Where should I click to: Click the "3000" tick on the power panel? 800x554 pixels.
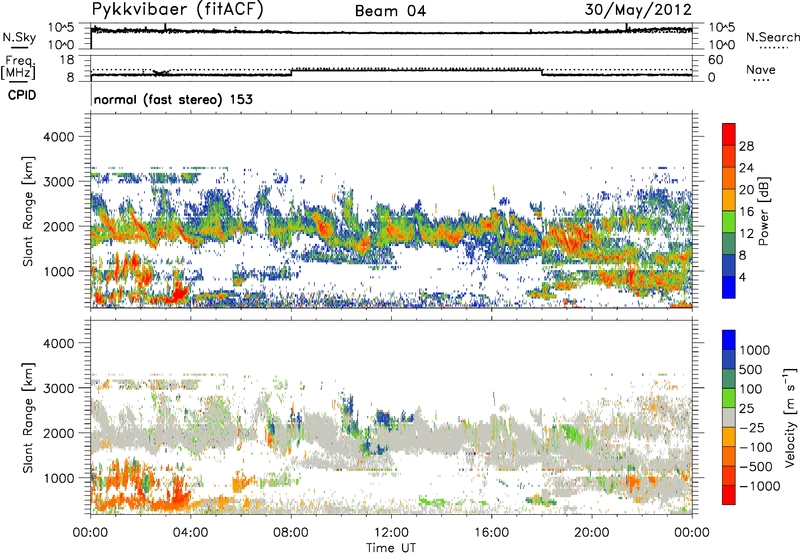(x=58, y=182)
